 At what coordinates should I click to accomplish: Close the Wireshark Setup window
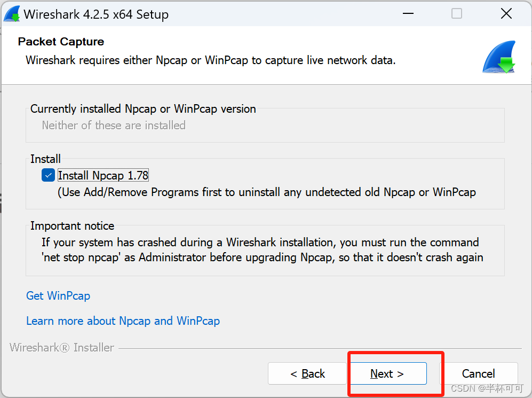(506, 13)
